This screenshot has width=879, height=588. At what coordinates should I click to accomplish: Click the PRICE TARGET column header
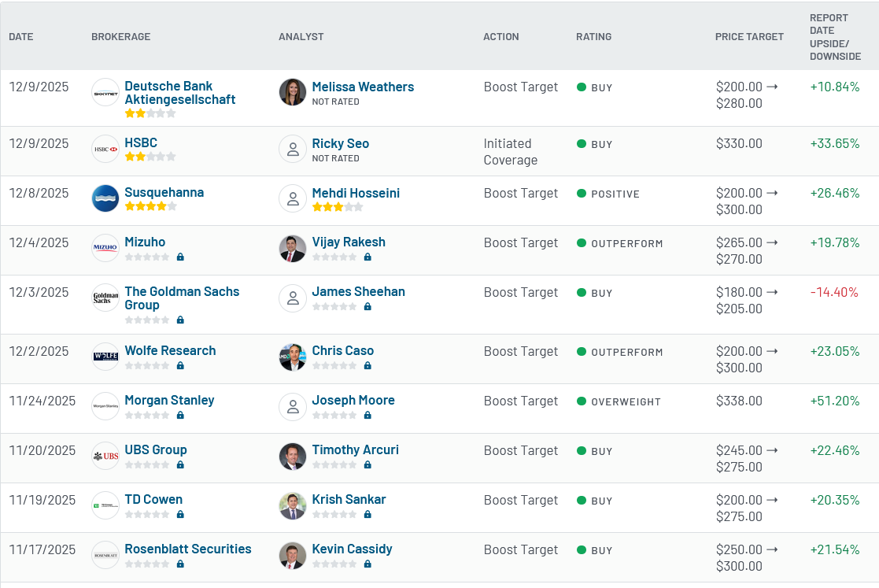pyautogui.click(x=749, y=36)
